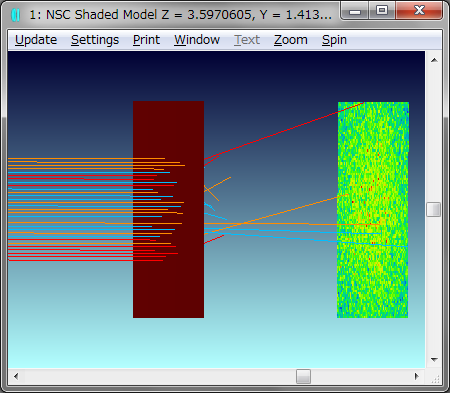The image size is (450, 393).
Task: Close the NSC Shaded Model window
Action: pyautogui.click(x=419, y=10)
